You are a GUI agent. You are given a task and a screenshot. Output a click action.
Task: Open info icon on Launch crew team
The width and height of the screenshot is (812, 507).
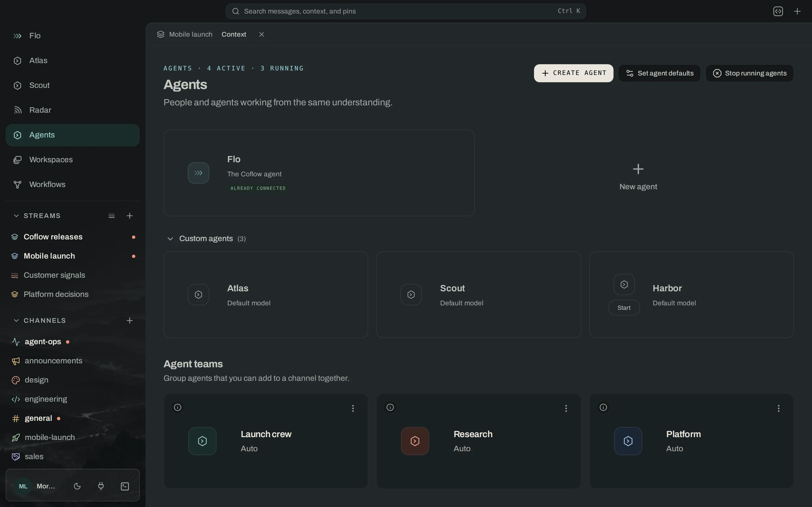click(x=178, y=407)
